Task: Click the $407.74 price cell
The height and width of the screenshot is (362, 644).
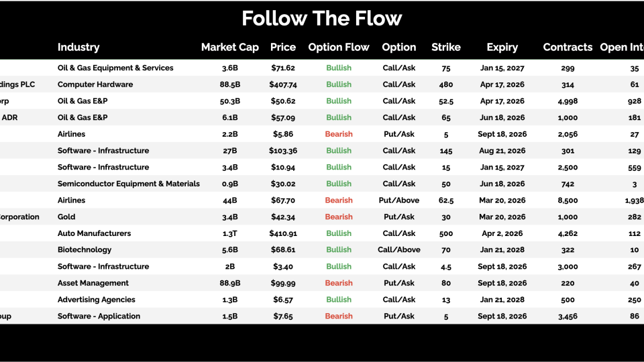Action: point(283,84)
